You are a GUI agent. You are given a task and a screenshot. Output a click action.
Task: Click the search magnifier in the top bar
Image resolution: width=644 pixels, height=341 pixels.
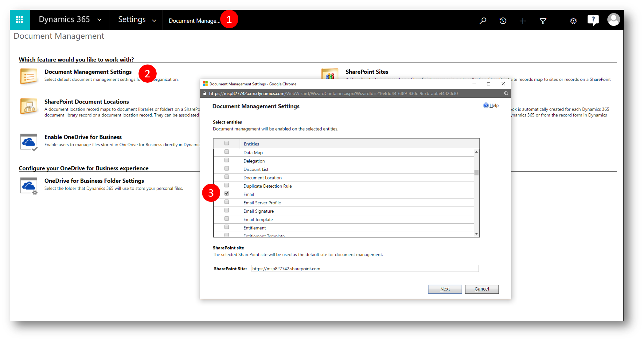point(483,21)
